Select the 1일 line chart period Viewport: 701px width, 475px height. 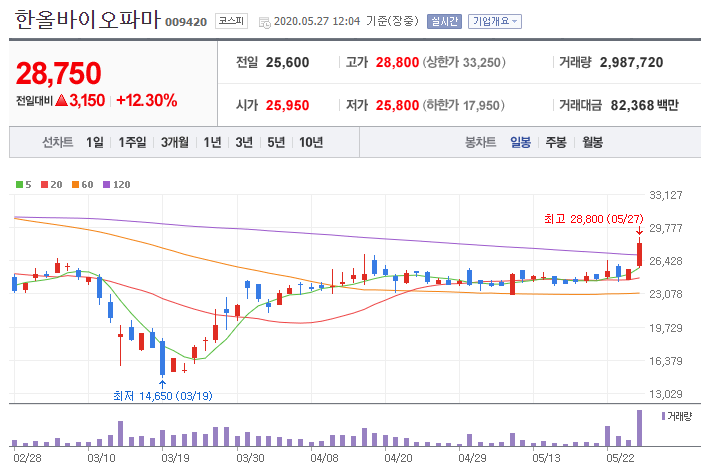[94, 142]
